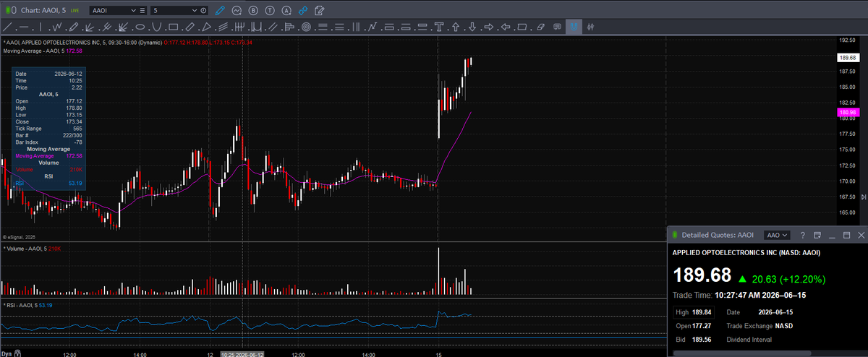The width and height of the screenshot is (868, 357).
Task: Click the Open 177.27 value
Action: pyautogui.click(x=702, y=326)
